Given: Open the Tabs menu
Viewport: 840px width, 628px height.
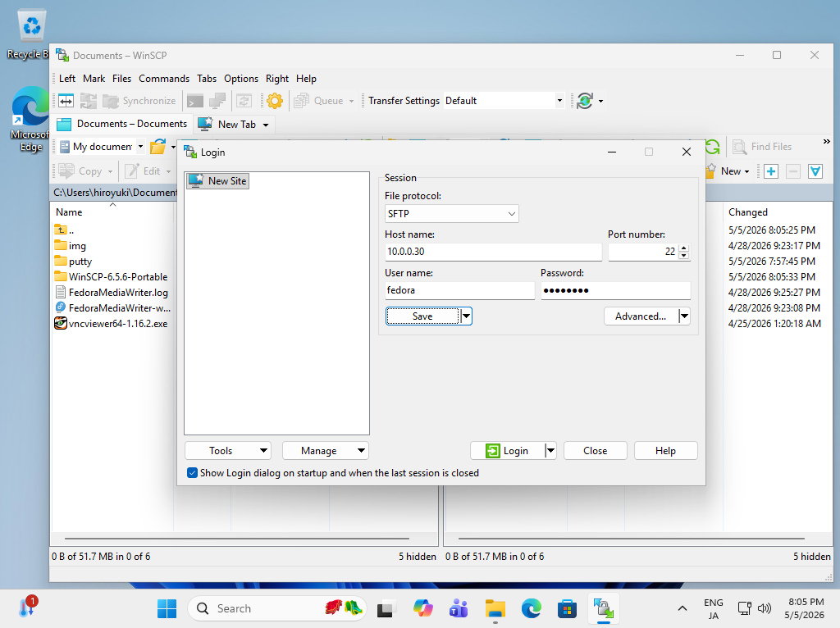Looking at the screenshot, I should [x=207, y=79].
